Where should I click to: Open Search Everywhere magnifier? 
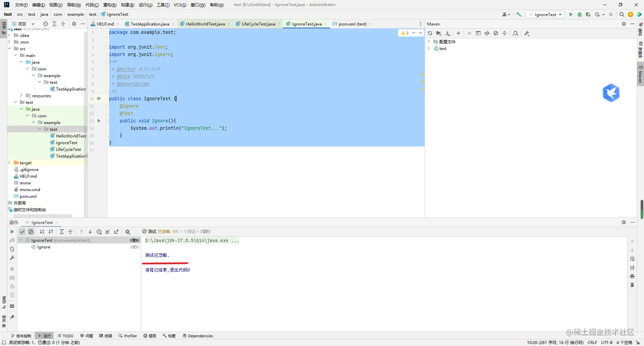pyautogui.click(x=621, y=14)
